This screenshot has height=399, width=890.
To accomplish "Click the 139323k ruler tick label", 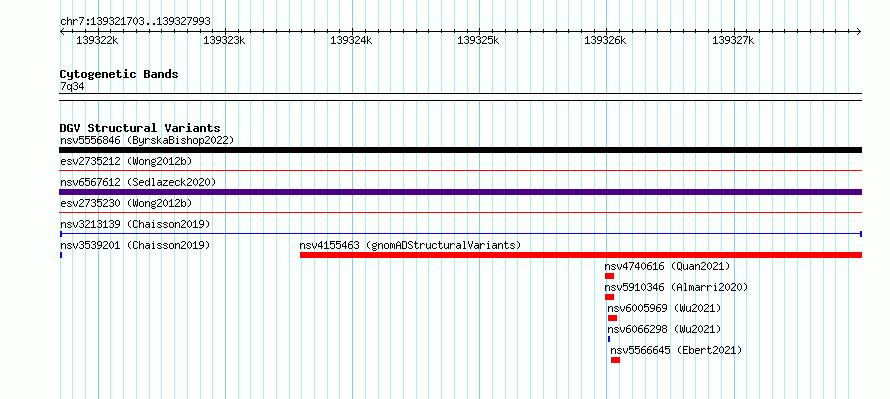I will click(224, 41).
